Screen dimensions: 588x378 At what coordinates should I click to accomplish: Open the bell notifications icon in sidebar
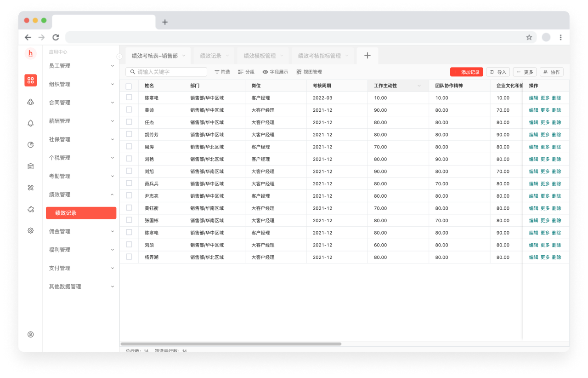tap(31, 123)
